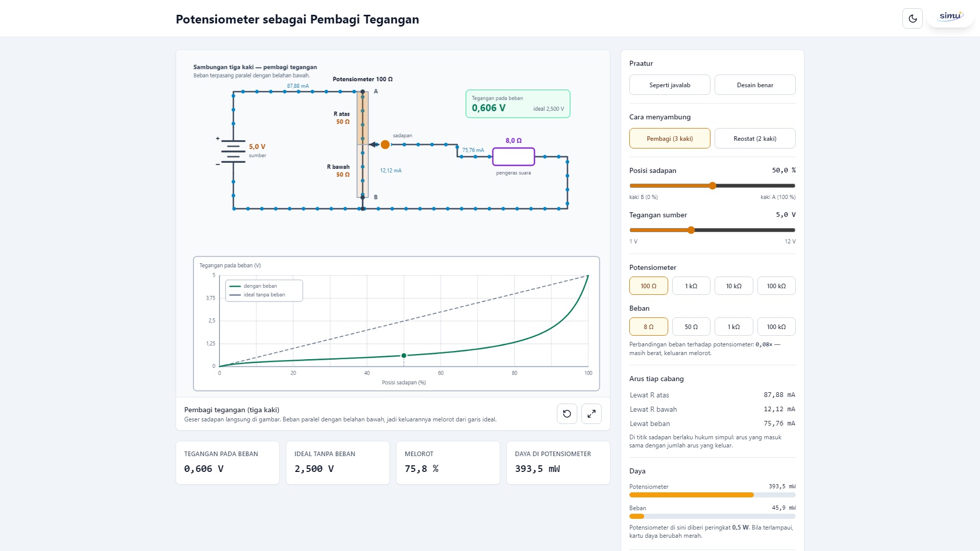The image size is (980, 551).
Task: Expand diagram to fullscreen via arrows icon
Action: [592, 414]
